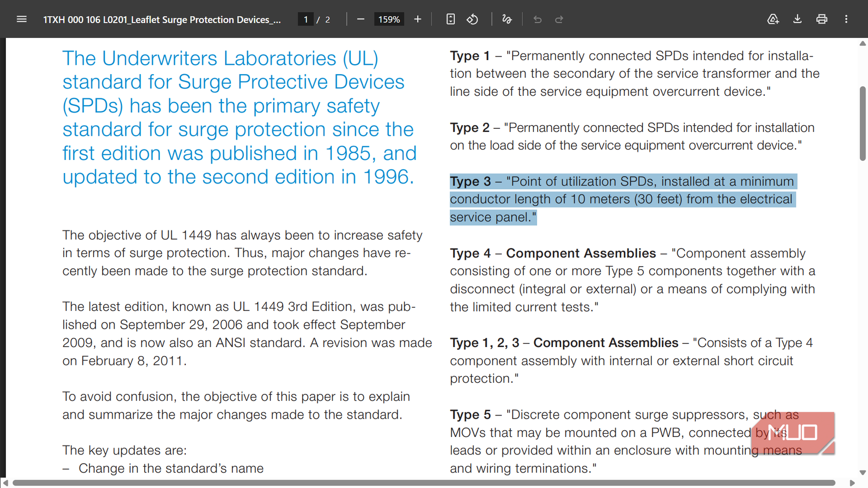Click the redo arrow
The height and width of the screenshot is (488, 868).
(559, 19)
